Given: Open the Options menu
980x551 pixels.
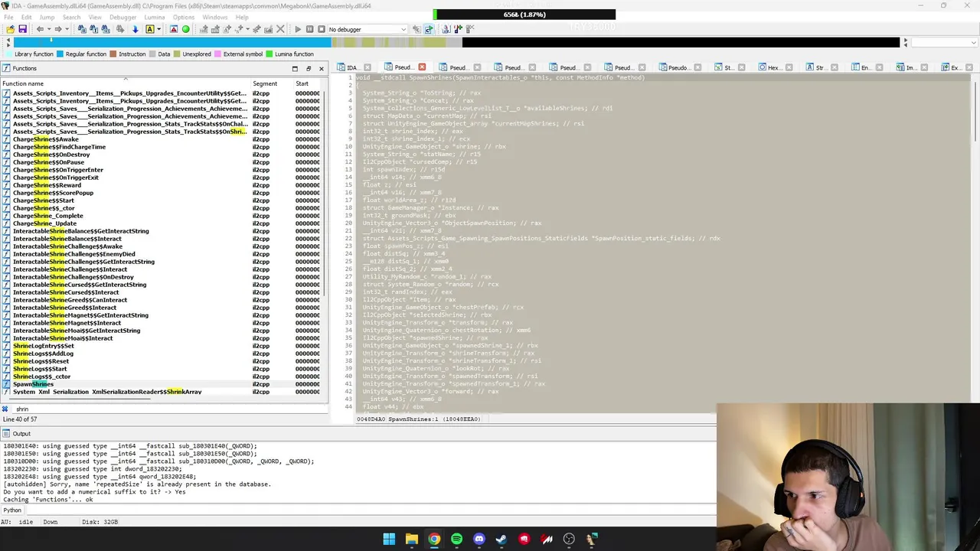Looking at the screenshot, I should tap(184, 17).
